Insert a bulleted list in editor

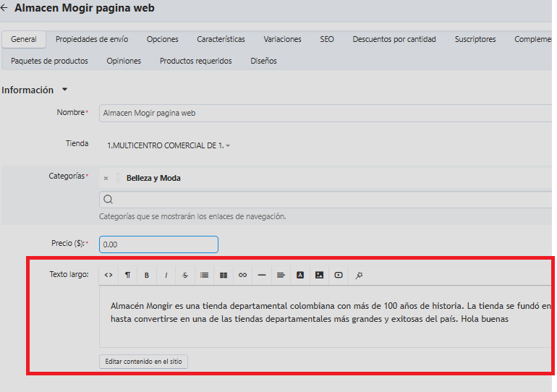coord(204,275)
